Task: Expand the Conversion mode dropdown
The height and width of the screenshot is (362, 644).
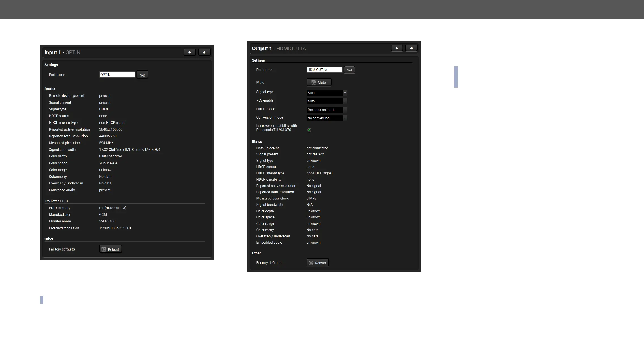Action: click(x=327, y=118)
